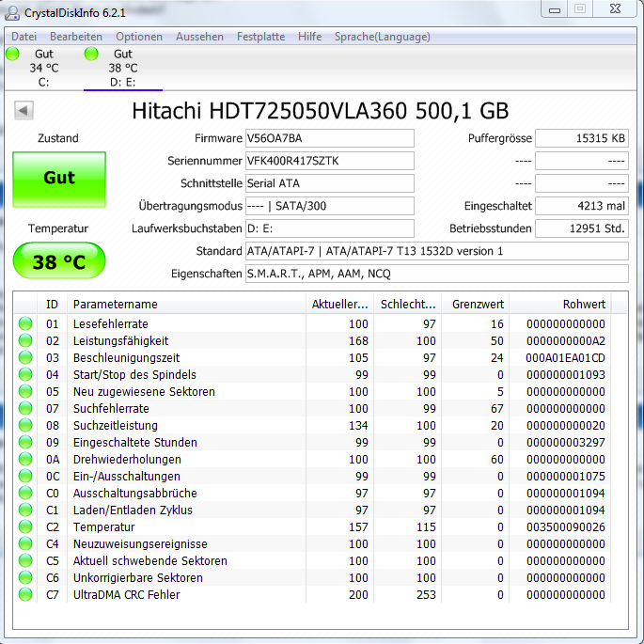Image resolution: width=644 pixels, height=644 pixels.
Task: Click green status circle for drive C:
Action: click(12, 54)
